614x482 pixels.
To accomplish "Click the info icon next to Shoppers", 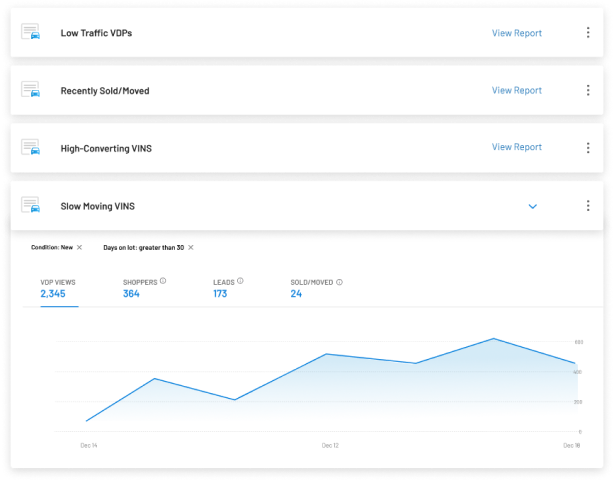I will (163, 281).
